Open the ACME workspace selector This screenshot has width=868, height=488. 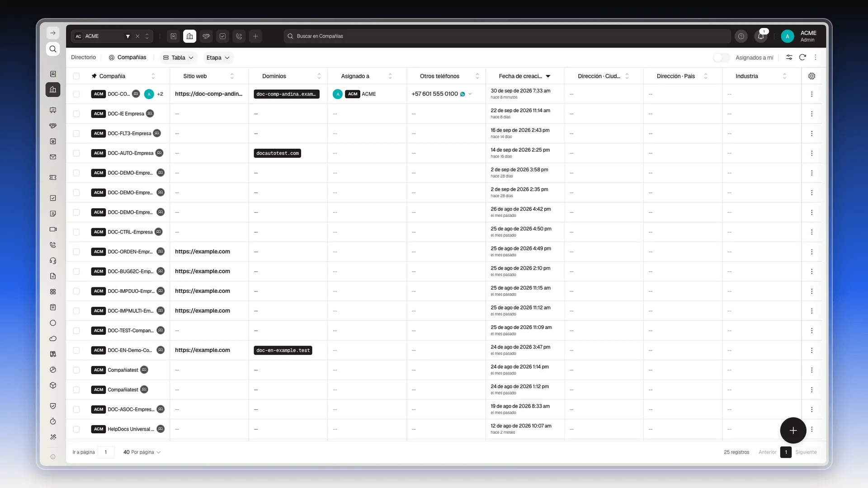point(112,36)
